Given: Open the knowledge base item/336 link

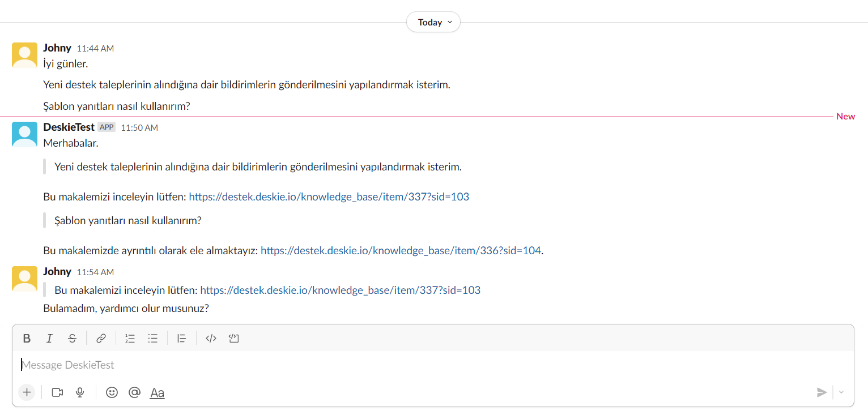Looking at the screenshot, I should (x=401, y=250).
